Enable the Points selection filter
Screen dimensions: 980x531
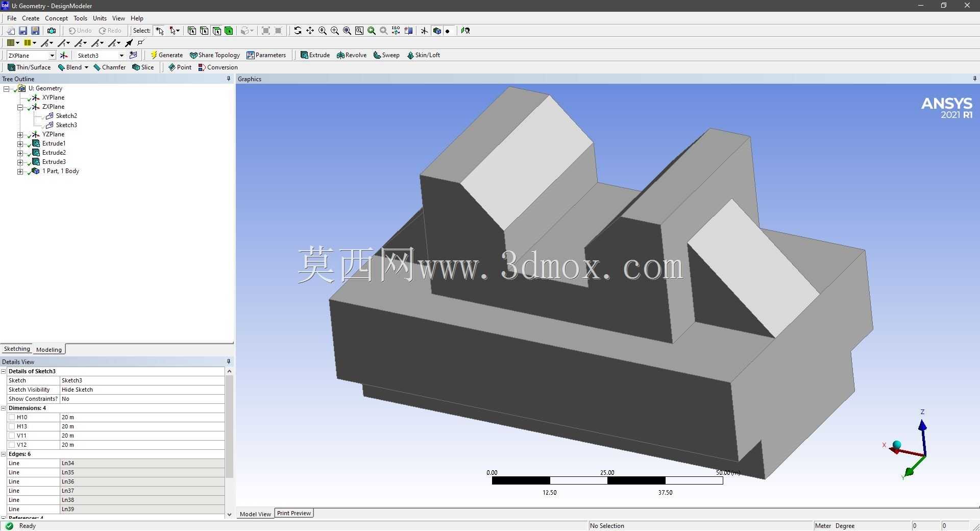(x=192, y=31)
